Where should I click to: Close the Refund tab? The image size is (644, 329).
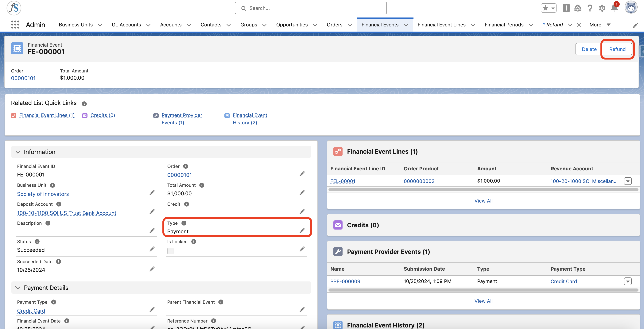pyautogui.click(x=579, y=25)
